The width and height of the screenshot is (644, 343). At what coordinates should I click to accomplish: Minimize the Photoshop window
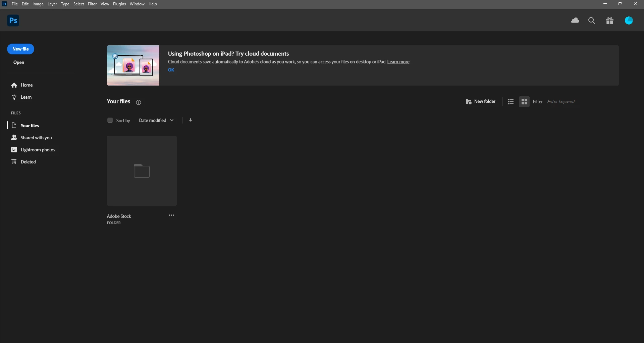(605, 4)
